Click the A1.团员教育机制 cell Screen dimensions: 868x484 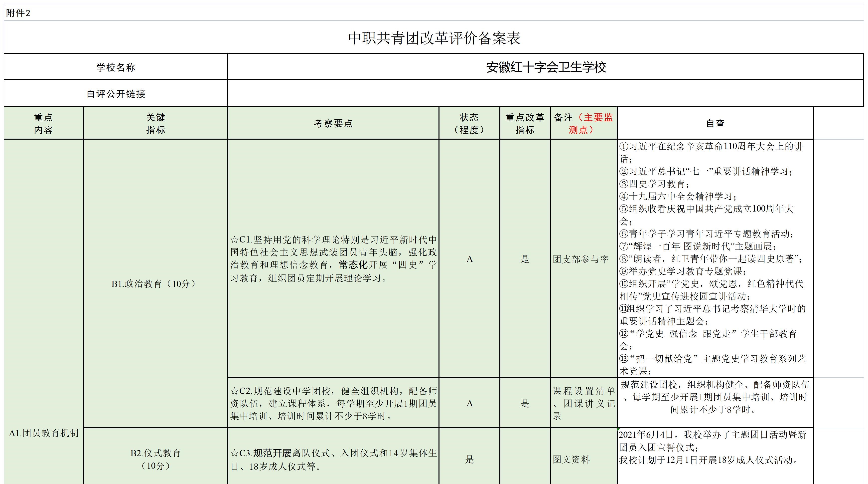click(43, 433)
